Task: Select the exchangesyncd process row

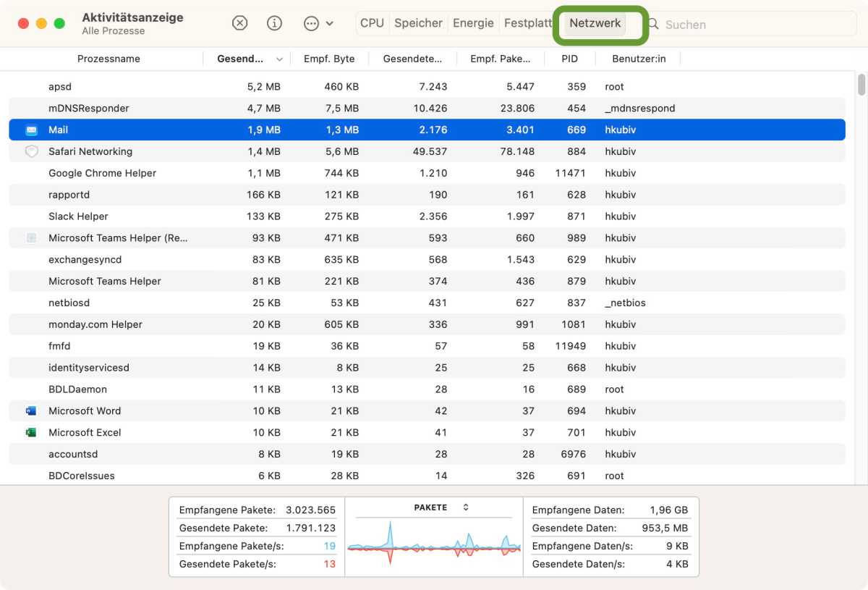Action: coord(427,260)
